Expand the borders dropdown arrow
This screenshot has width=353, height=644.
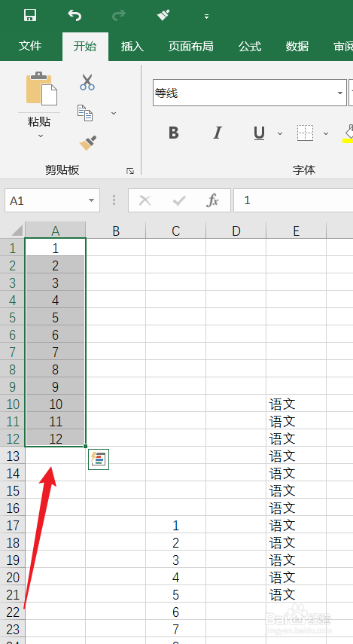click(x=326, y=133)
